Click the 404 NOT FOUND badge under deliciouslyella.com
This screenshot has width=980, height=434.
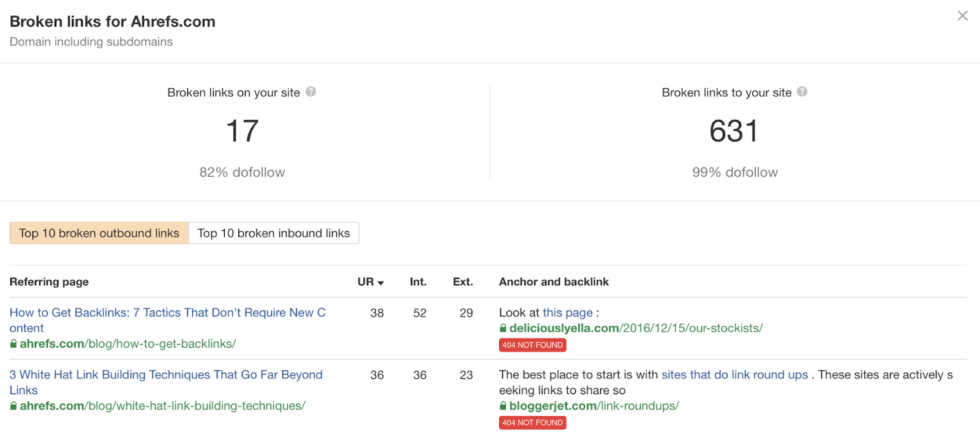pyautogui.click(x=533, y=345)
